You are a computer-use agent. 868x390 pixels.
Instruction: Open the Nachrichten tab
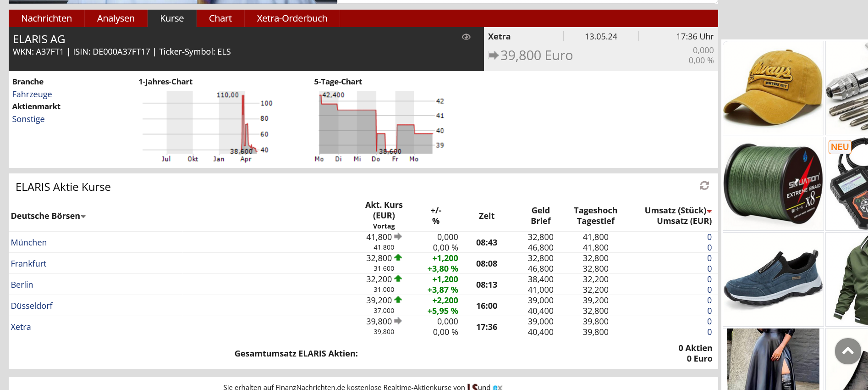tap(46, 18)
